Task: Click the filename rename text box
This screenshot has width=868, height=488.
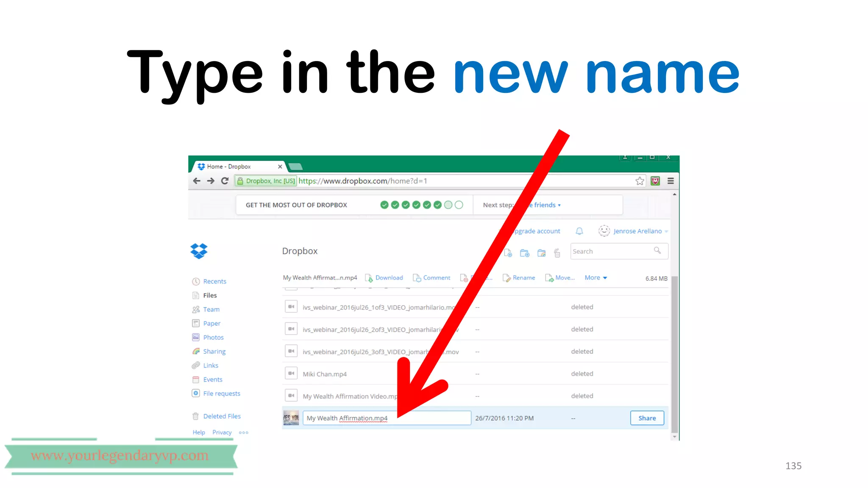Action: coord(387,418)
